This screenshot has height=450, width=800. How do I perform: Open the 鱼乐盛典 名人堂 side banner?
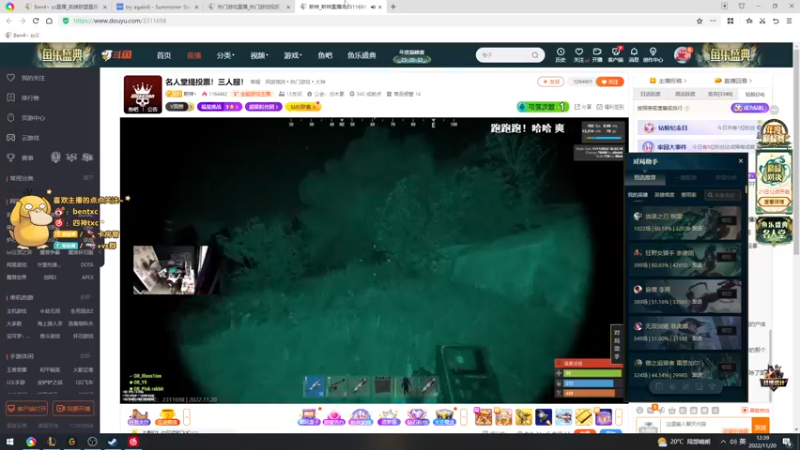[x=773, y=231]
